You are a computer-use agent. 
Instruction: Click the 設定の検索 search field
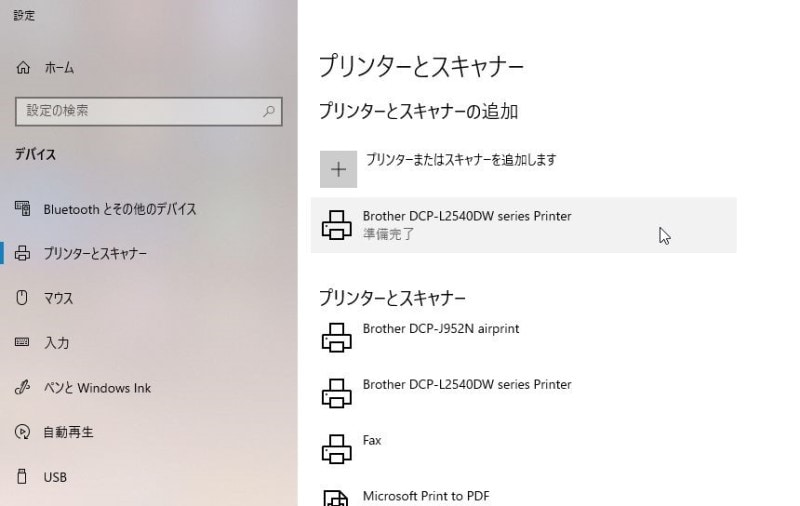[x=148, y=111]
